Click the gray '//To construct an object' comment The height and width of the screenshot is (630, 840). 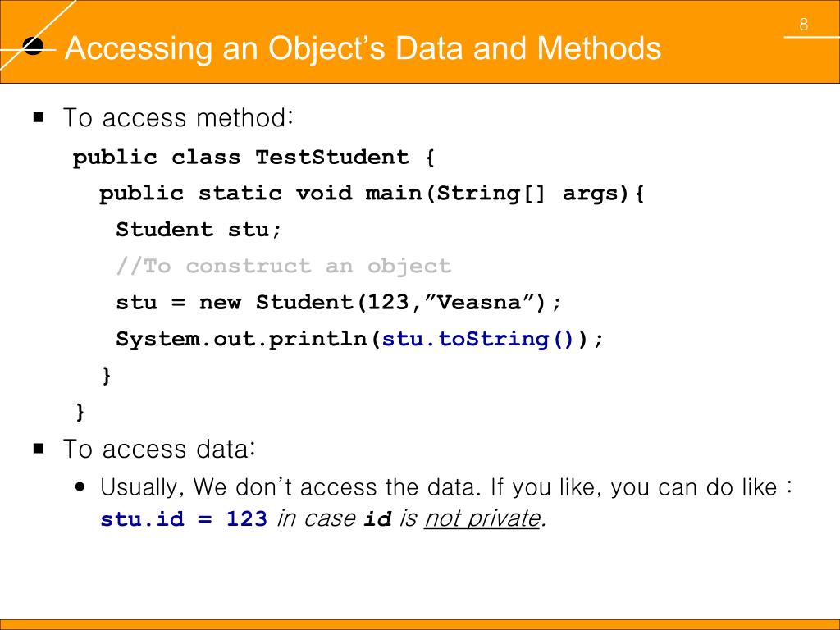click(284, 267)
